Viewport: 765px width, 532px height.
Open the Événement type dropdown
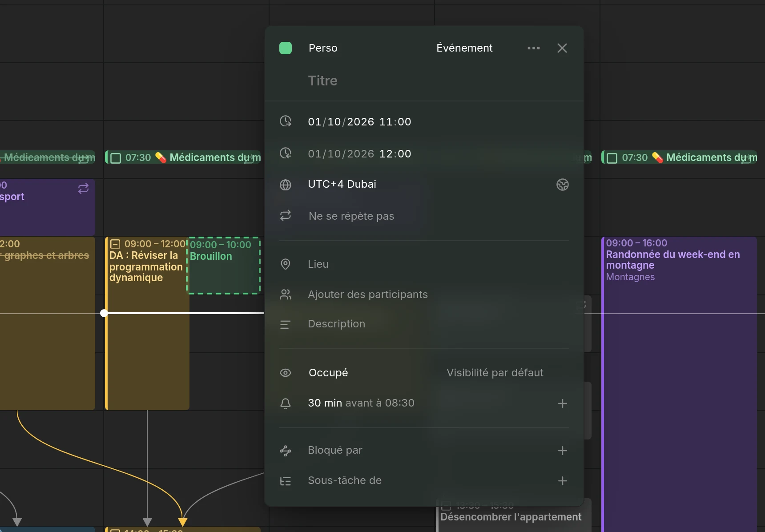[464, 48]
